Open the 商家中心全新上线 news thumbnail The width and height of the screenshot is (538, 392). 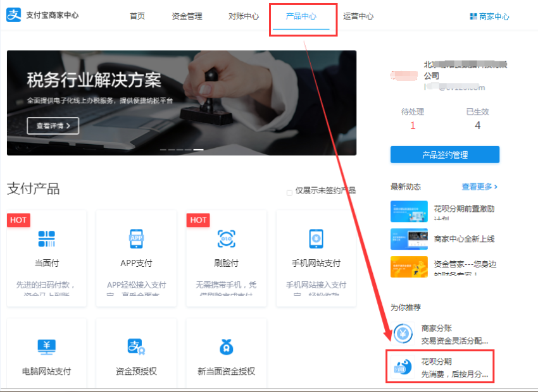(x=409, y=239)
